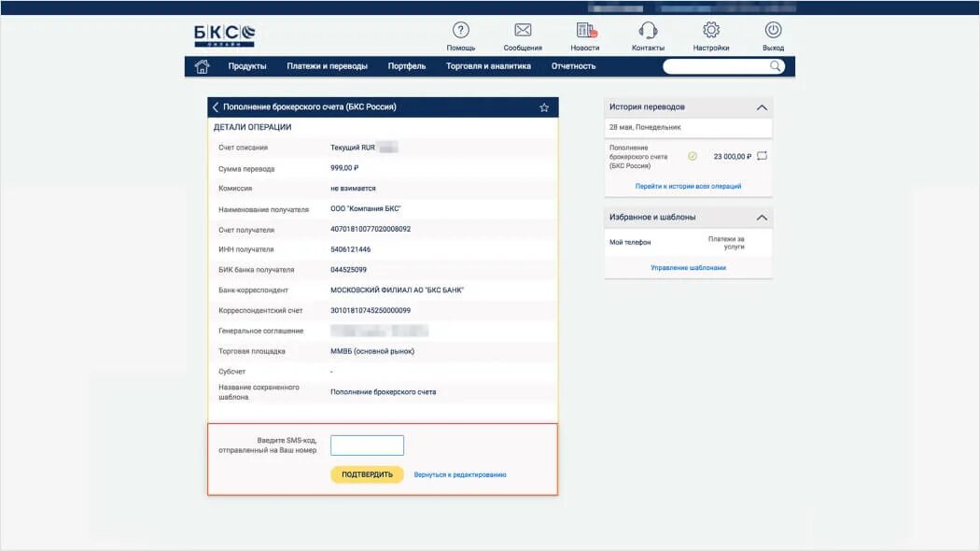Open the Продукты menu
This screenshot has height=551, width=980.
click(247, 66)
